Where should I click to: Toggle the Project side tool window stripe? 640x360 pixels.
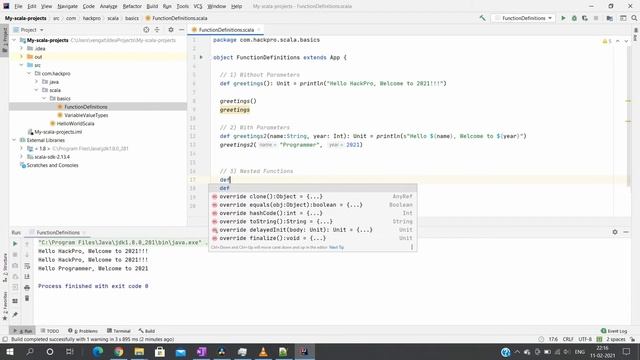point(4,40)
